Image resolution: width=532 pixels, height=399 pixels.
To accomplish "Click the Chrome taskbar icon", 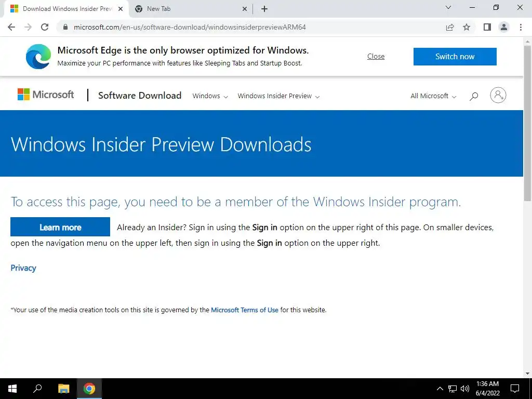I will click(x=89, y=389).
